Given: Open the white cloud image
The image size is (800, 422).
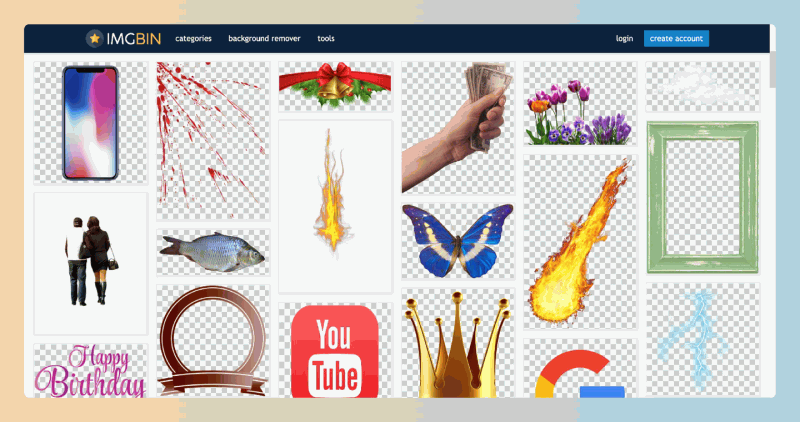Looking at the screenshot, I should [x=703, y=86].
